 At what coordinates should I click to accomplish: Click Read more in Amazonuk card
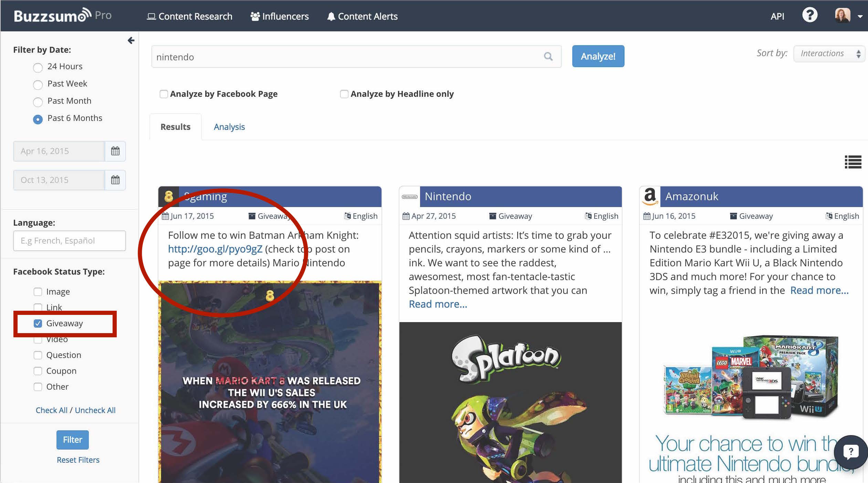(x=819, y=290)
